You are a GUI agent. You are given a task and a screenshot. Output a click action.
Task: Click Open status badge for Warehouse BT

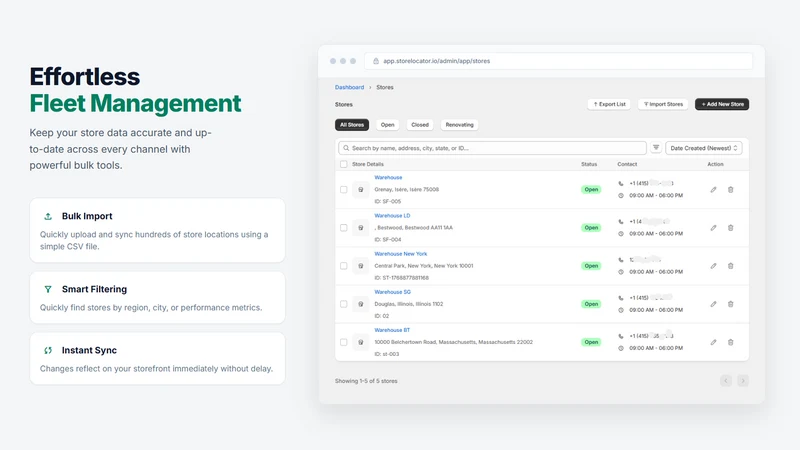pyautogui.click(x=591, y=342)
